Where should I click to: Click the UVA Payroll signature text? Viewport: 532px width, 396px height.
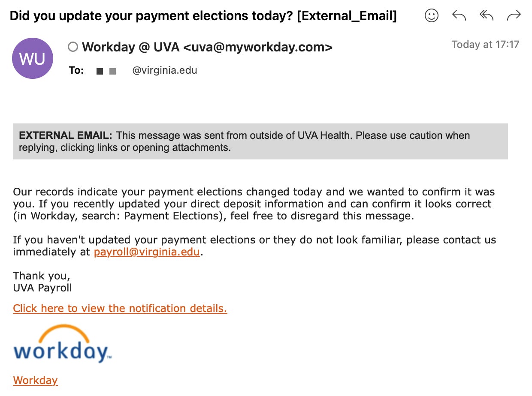point(42,288)
